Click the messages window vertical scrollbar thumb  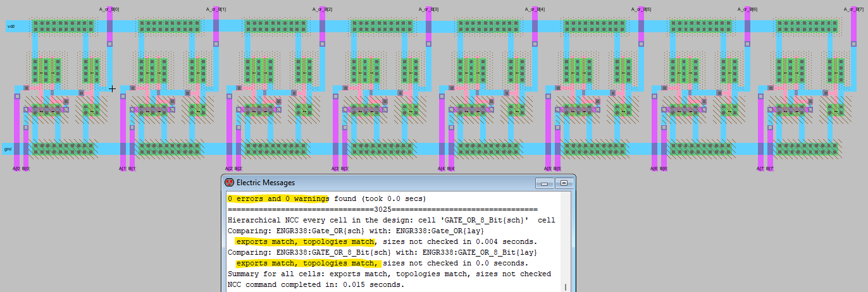pos(566,287)
